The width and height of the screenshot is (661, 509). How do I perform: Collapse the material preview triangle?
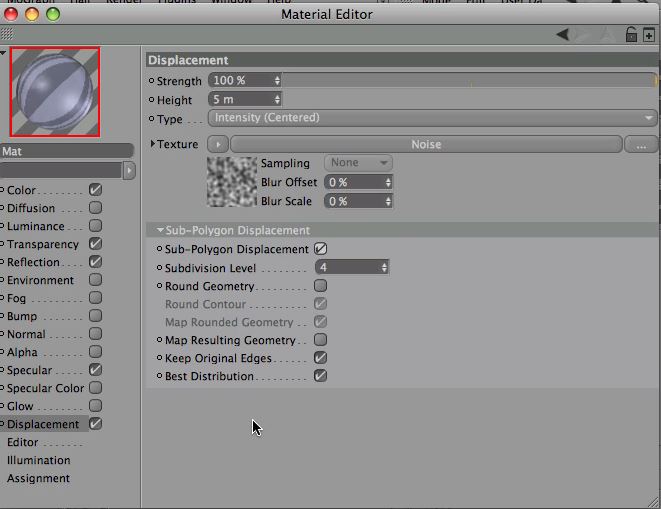(3, 53)
